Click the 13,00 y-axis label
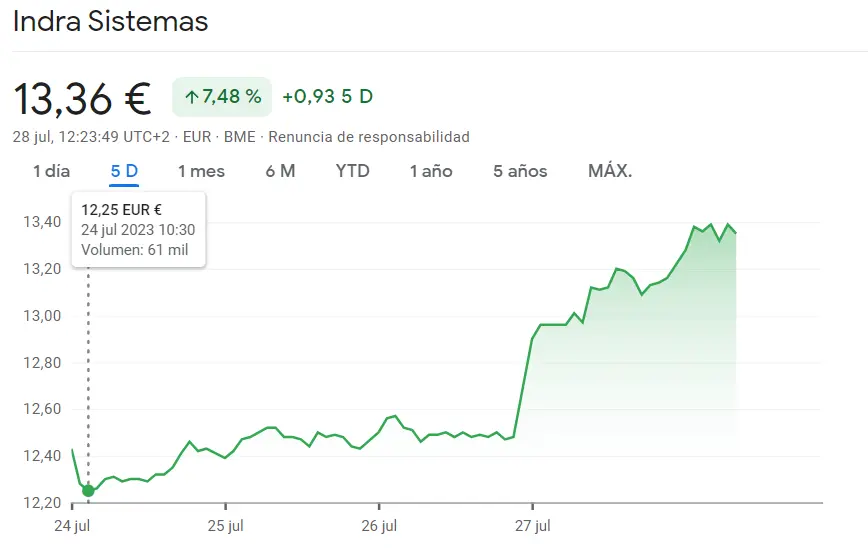Viewport: 868px width, 551px height. click(x=42, y=316)
